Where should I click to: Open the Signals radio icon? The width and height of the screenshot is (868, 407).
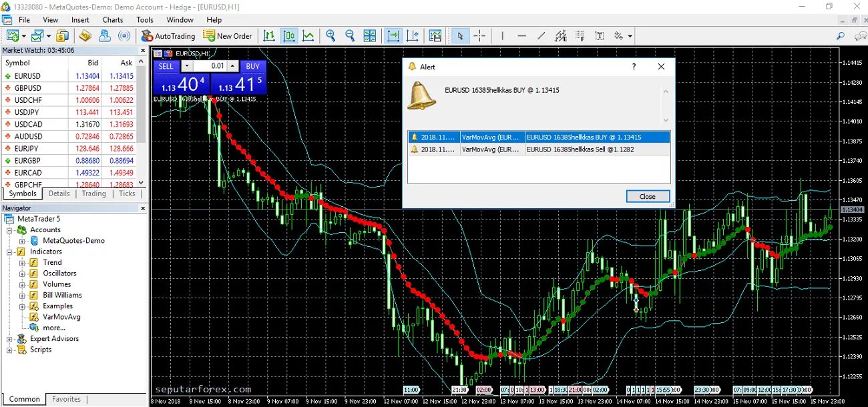pos(124,36)
